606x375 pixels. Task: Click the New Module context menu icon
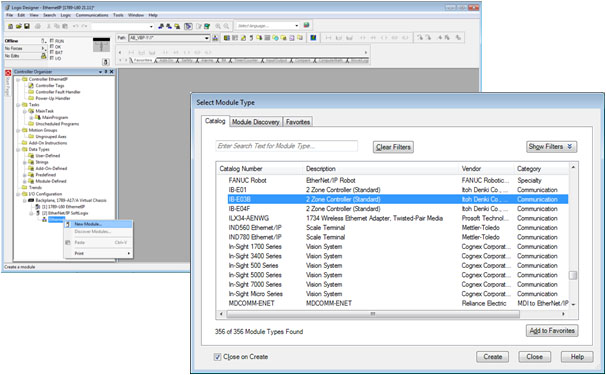[68, 224]
